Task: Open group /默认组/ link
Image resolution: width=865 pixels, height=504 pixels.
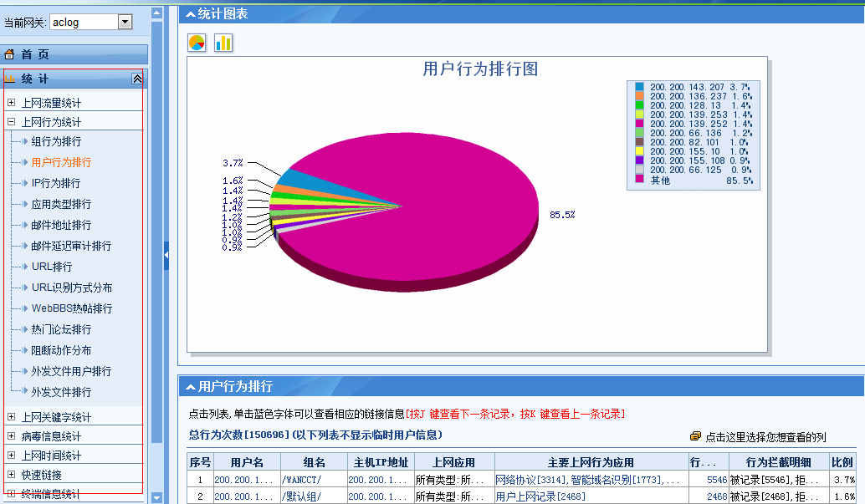Action: 301,496
